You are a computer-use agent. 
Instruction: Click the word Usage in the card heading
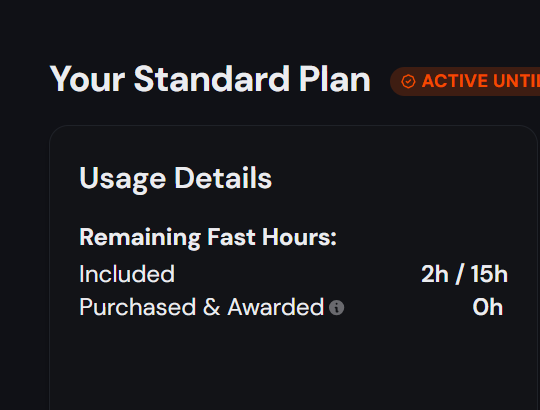(123, 179)
